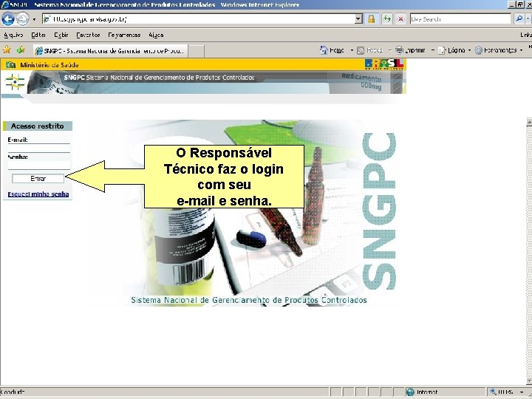
Task: Click the page icon in the address bar
Action: pyautogui.click(x=47, y=19)
